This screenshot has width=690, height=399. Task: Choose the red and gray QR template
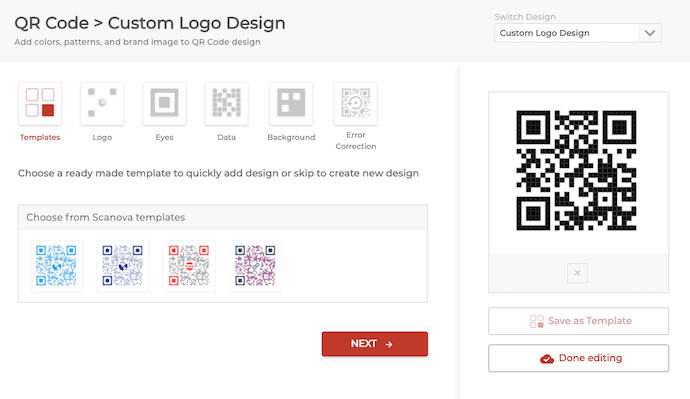[189, 266]
